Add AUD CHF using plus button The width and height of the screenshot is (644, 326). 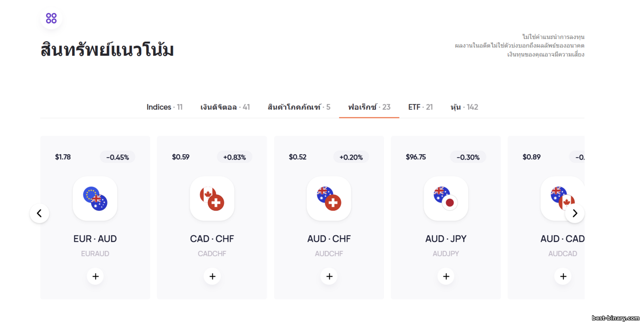[x=329, y=277]
